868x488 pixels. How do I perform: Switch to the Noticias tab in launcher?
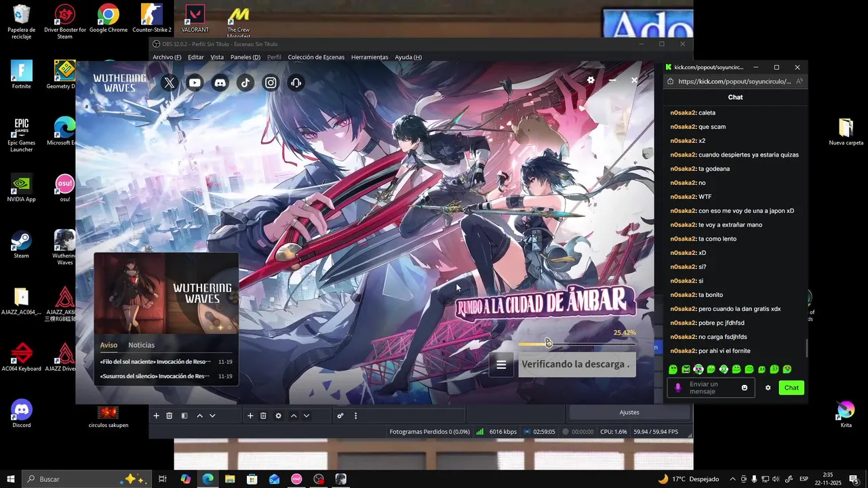142,345
